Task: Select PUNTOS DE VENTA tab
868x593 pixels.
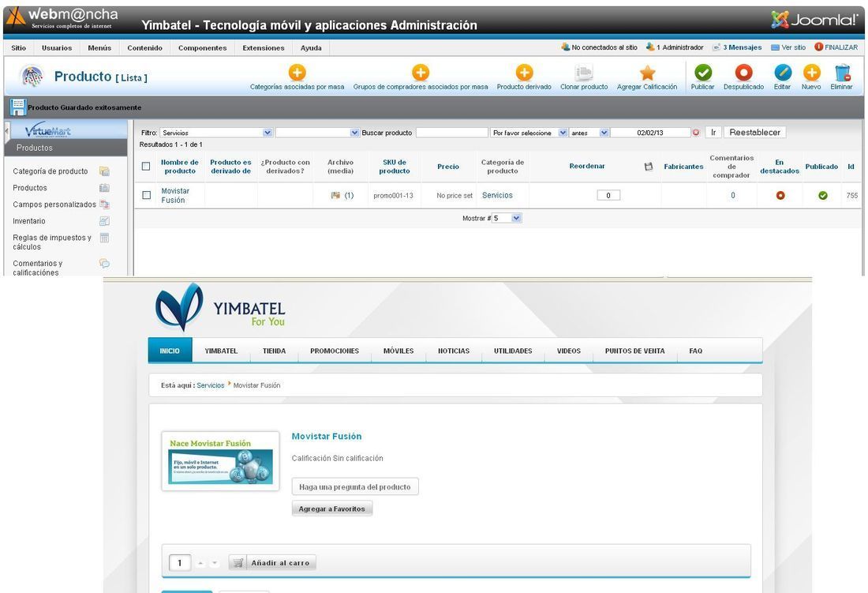Action: 635,351
